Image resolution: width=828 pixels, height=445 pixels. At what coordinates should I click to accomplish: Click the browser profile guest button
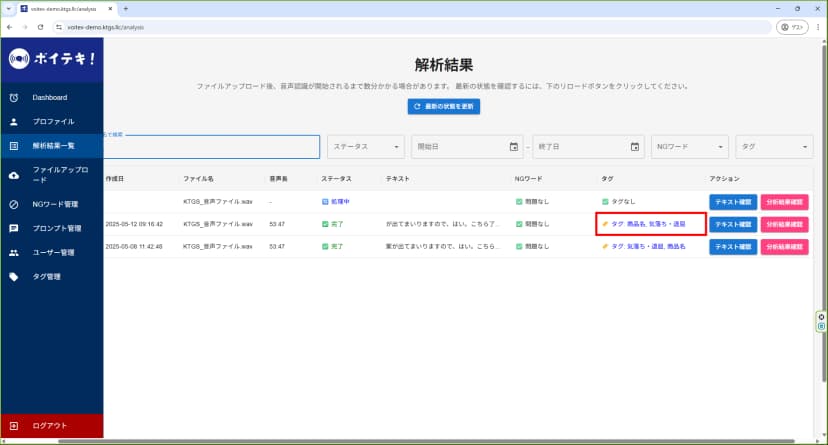click(x=792, y=27)
